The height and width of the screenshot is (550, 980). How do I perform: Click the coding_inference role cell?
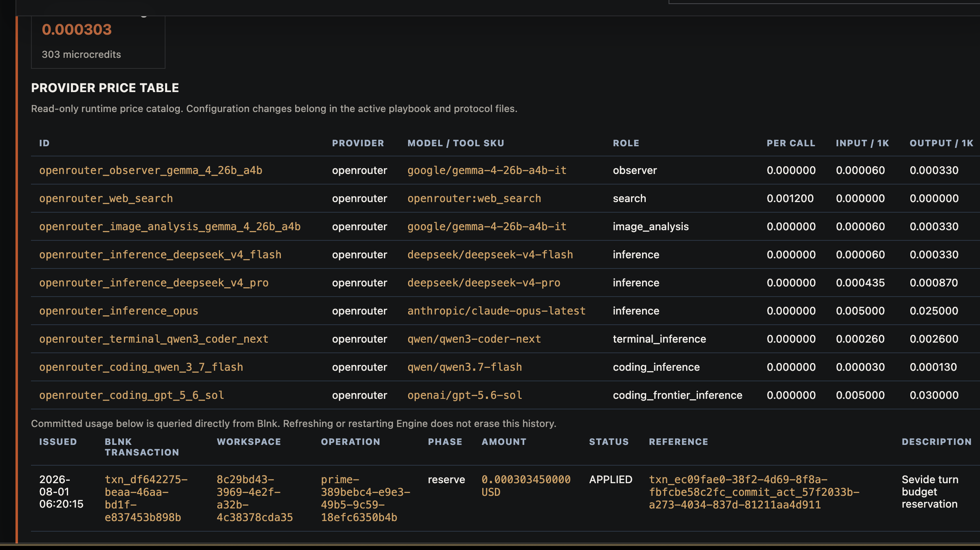tap(656, 367)
